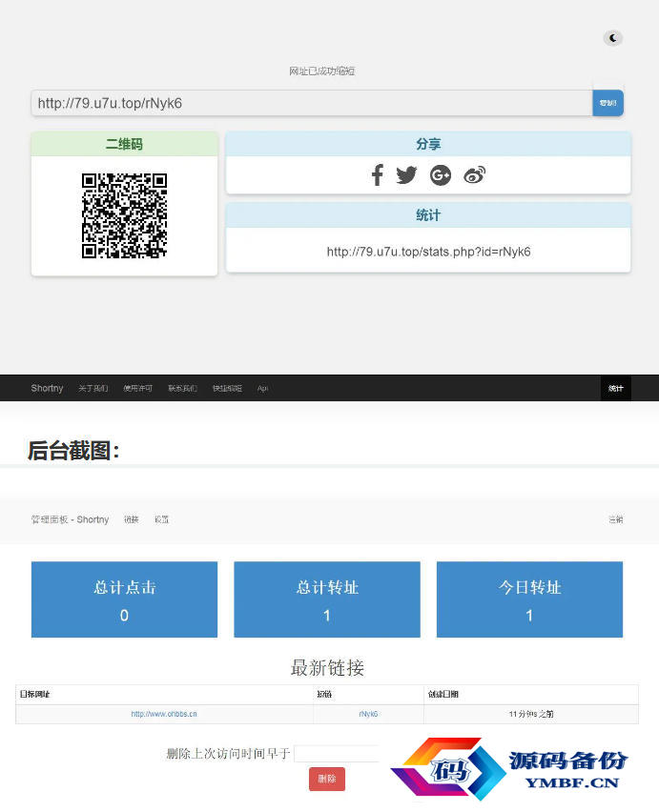This screenshot has height=812, width=659.
Task: Click the red 删除 button
Action: coord(327,779)
